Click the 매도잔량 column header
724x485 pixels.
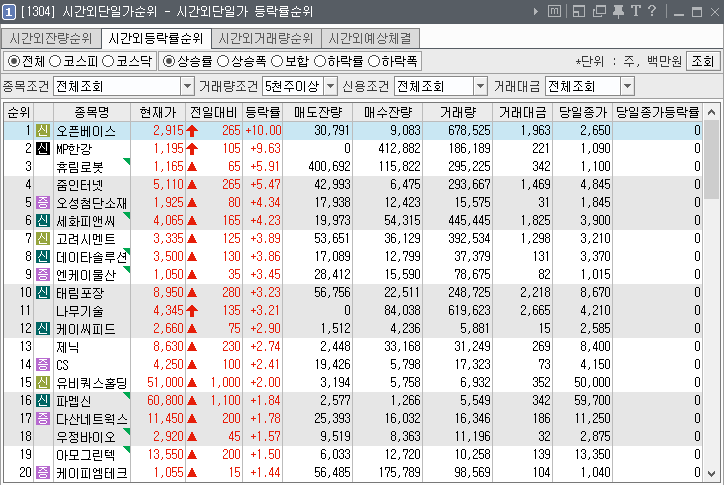tap(318, 112)
